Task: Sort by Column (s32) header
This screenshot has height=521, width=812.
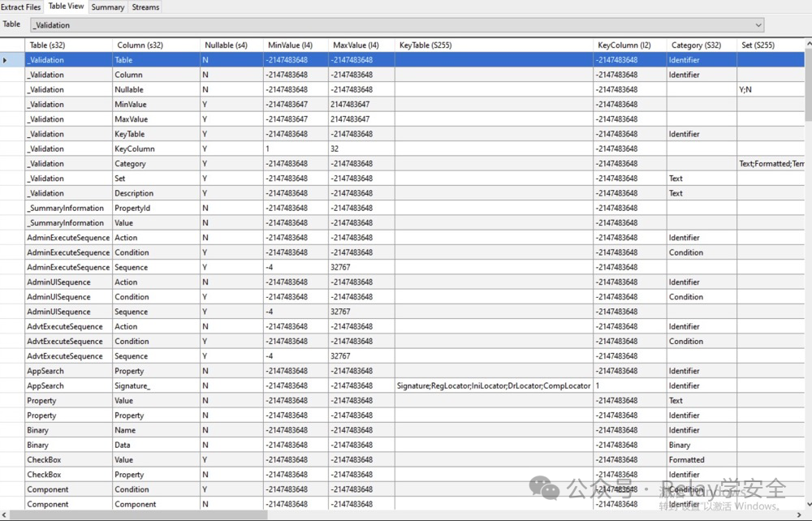Action: coord(156,45)
